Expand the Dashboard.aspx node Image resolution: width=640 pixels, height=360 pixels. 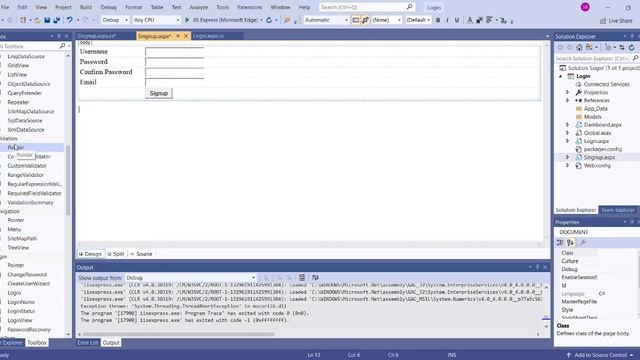tap(567, 125)
